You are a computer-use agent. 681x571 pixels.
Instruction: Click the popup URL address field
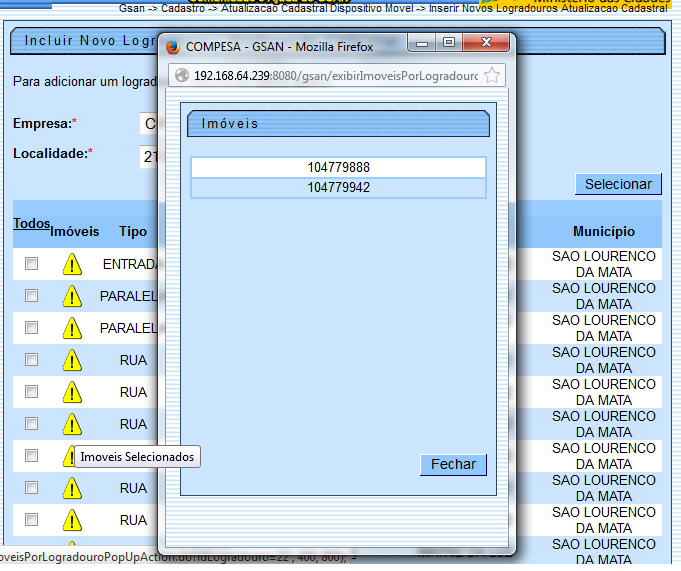tap(335, 76)
